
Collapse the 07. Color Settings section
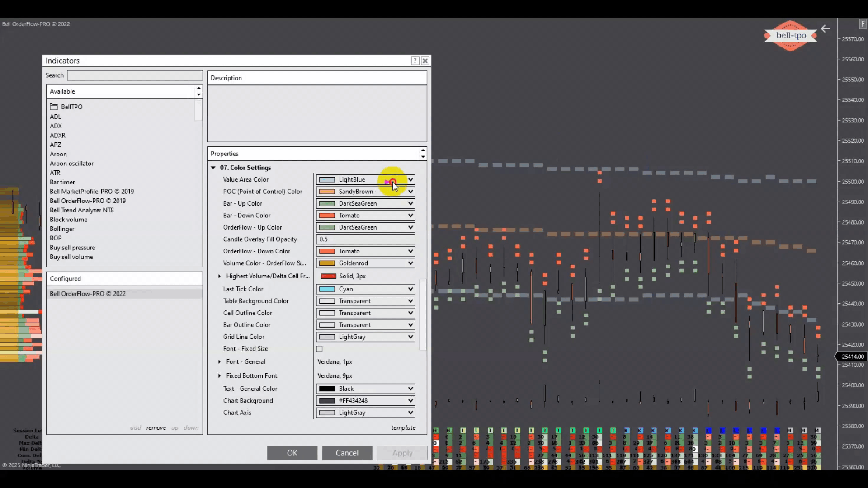(213, 168)
